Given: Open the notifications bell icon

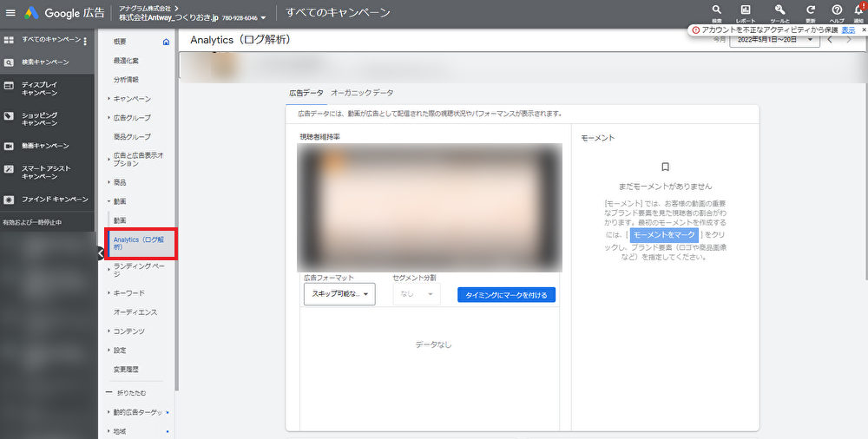Looking at the screenshot, I should (x=858, y=10).
